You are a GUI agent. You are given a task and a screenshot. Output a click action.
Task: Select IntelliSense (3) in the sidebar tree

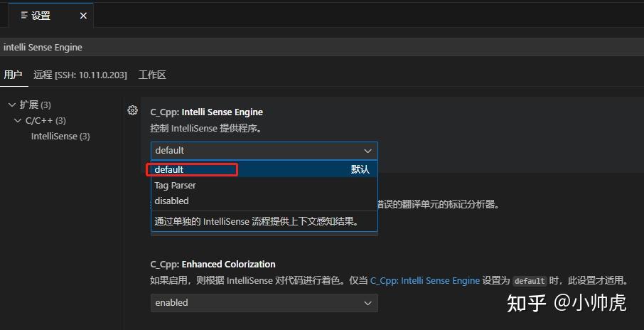point(60,136)
